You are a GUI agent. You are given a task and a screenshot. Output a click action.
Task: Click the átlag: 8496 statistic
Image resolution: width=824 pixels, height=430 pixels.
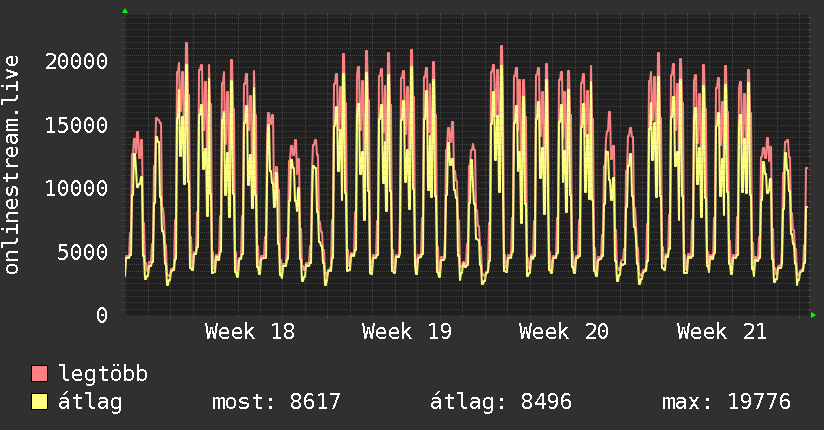501,402
